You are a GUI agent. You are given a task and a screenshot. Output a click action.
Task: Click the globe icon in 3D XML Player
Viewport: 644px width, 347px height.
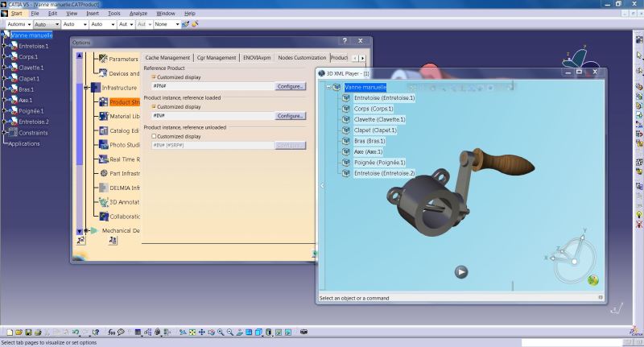click(592, 280)
